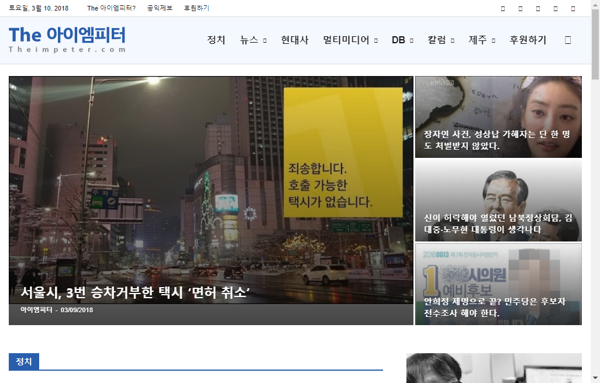Open the 남북정상회담 김대중-노무현 article card

[498, 200]
